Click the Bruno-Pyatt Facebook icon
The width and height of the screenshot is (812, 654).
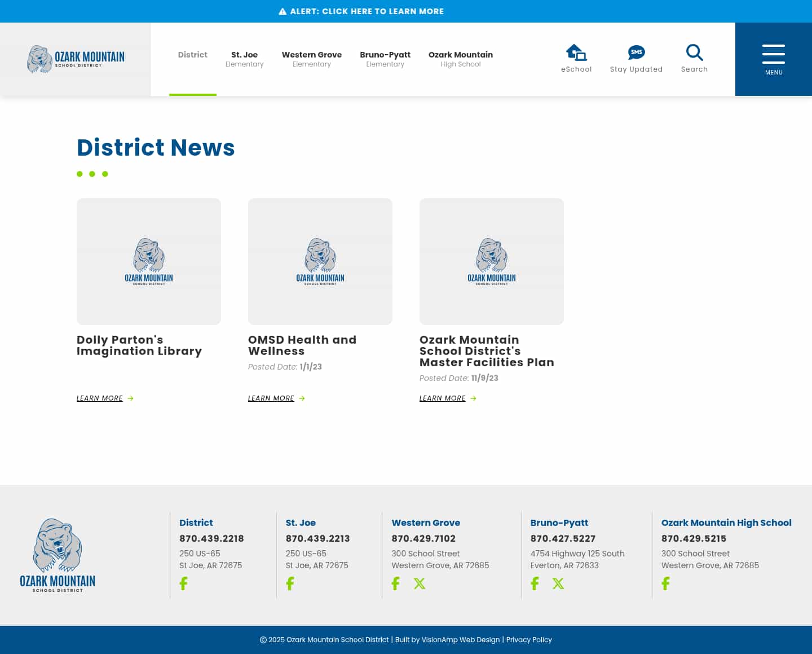tap(535, 583)
